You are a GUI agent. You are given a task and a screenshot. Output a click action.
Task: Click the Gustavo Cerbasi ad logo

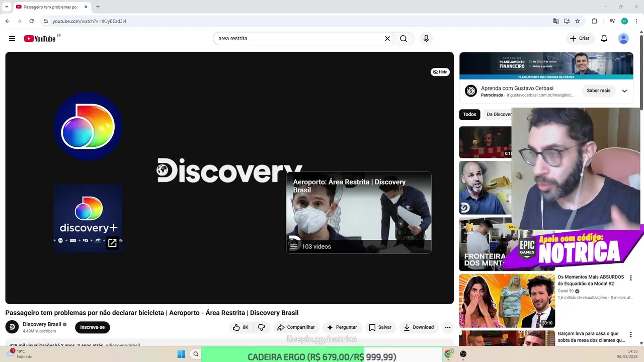[x=471, y=91]
